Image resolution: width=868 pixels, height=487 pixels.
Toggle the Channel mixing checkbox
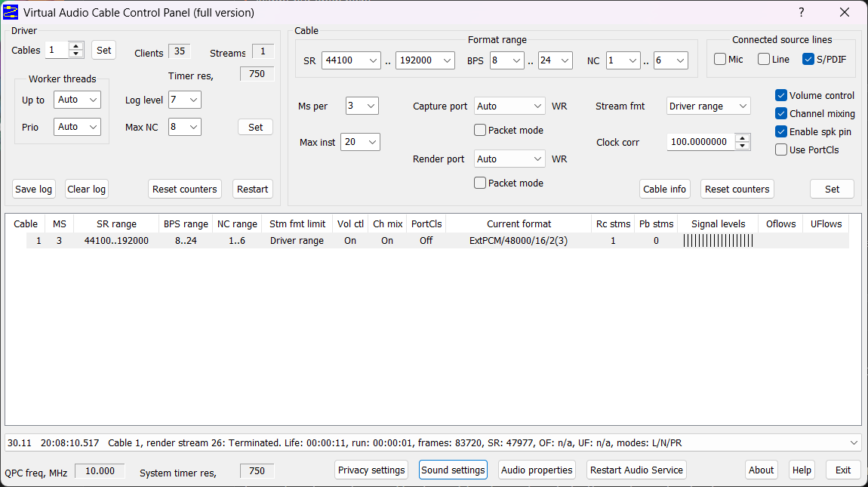781,113
